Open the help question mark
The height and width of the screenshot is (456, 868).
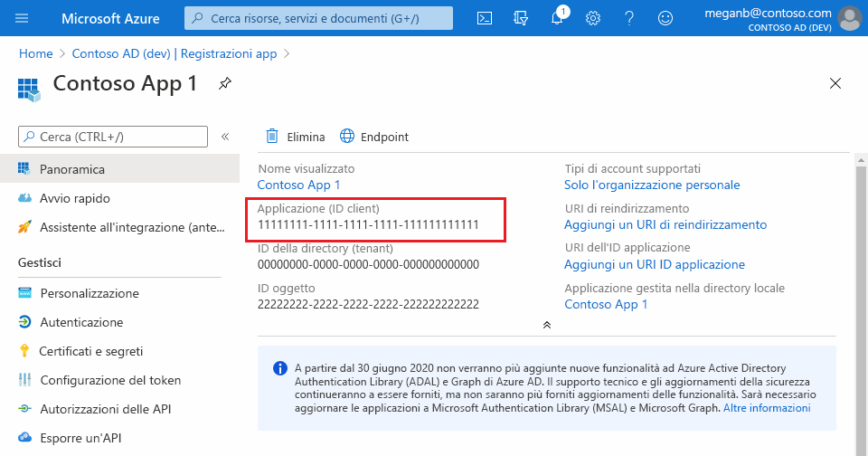pos(629,18)
